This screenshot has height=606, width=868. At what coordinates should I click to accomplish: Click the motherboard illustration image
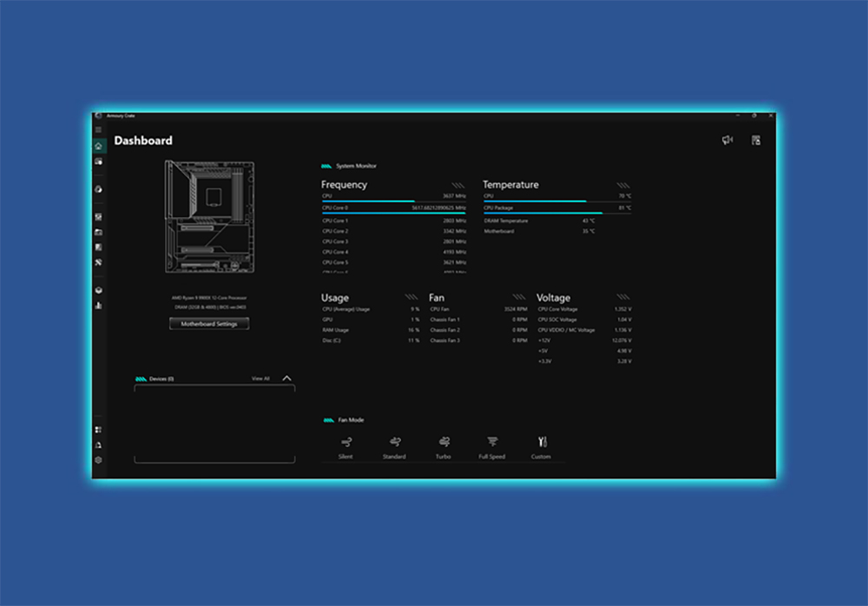(x=208, y=215)
